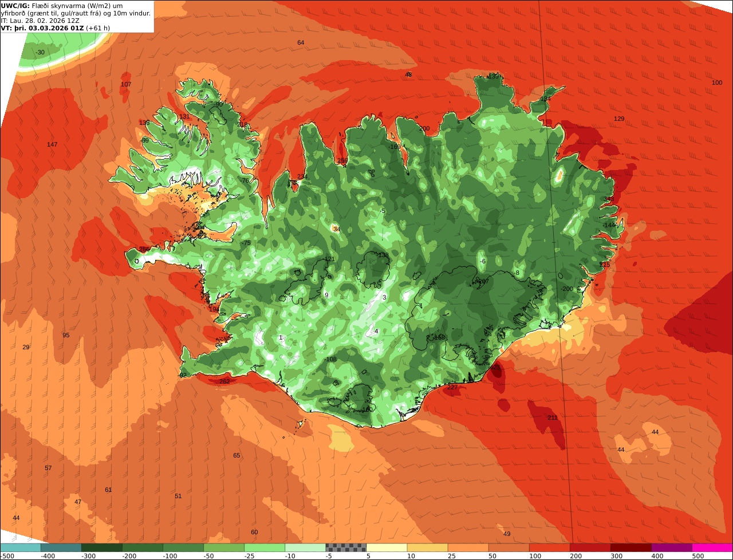Click the map value '60' near the bottom edge
This screenshot has height=560, width=733.
point(254,533)
